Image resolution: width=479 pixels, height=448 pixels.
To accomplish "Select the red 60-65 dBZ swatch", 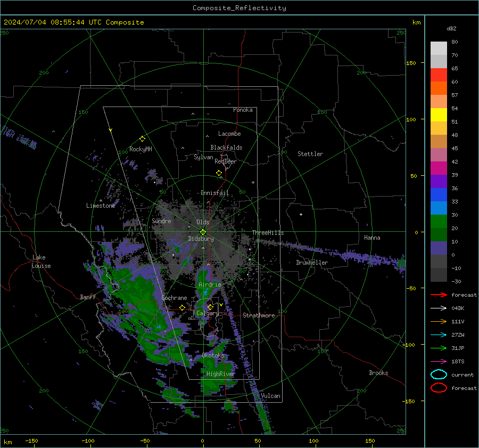I will coord(439,75).
